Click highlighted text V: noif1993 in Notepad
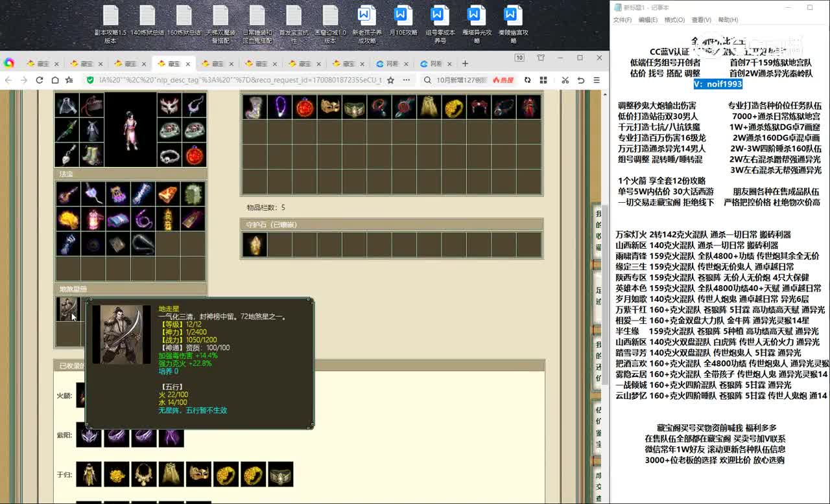The image size is (830, 504). (x=717, y=84)
